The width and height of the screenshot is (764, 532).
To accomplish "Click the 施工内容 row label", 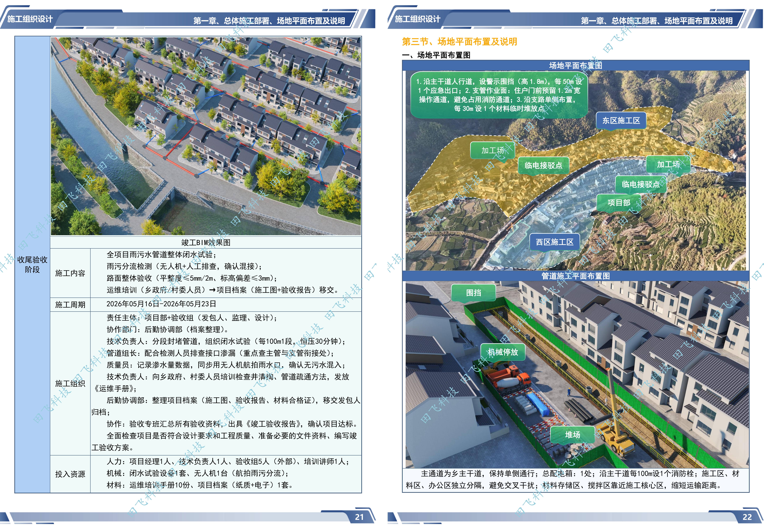I will [x=70, y=273].
